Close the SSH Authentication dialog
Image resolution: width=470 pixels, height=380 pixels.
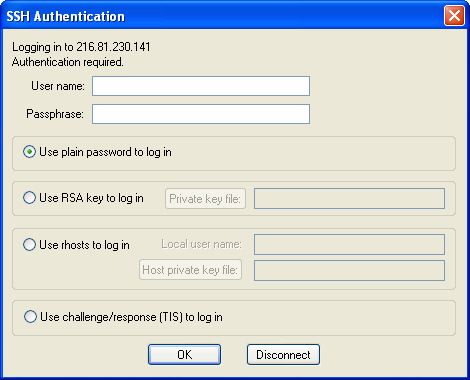point(454,15)
